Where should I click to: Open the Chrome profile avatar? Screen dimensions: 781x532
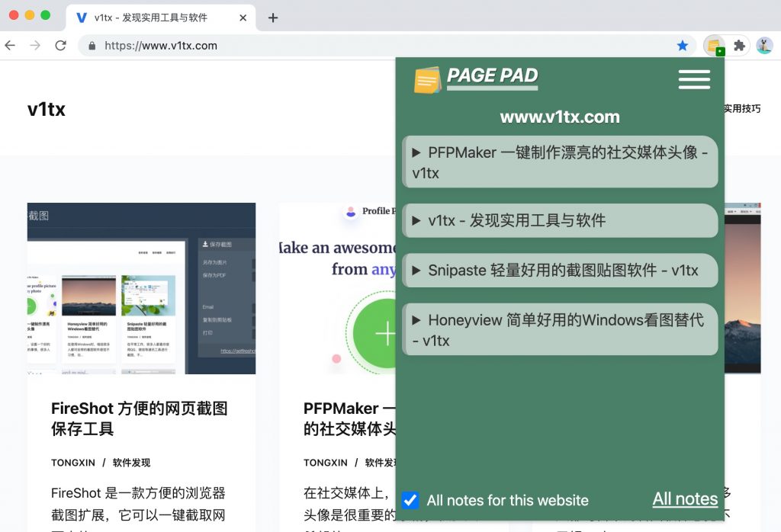(x=764, y=46)
